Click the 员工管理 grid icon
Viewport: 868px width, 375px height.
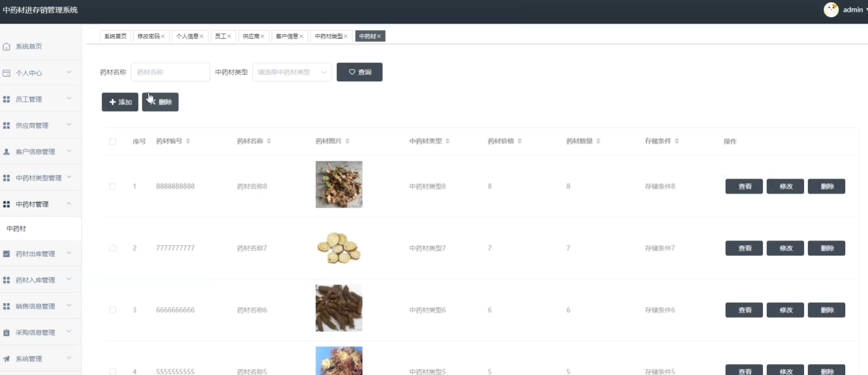click(6, 99)
